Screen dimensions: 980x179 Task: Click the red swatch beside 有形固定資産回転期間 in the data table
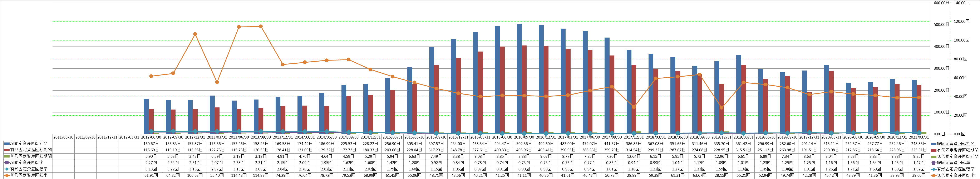click(x=7, y=150)
